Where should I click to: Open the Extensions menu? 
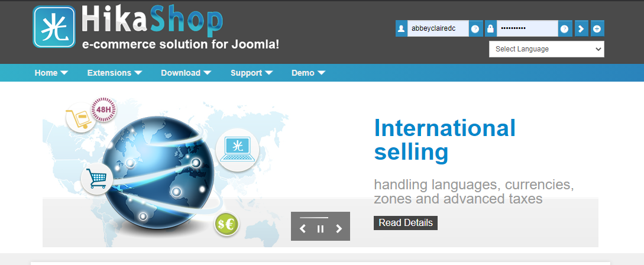[115, 73]
